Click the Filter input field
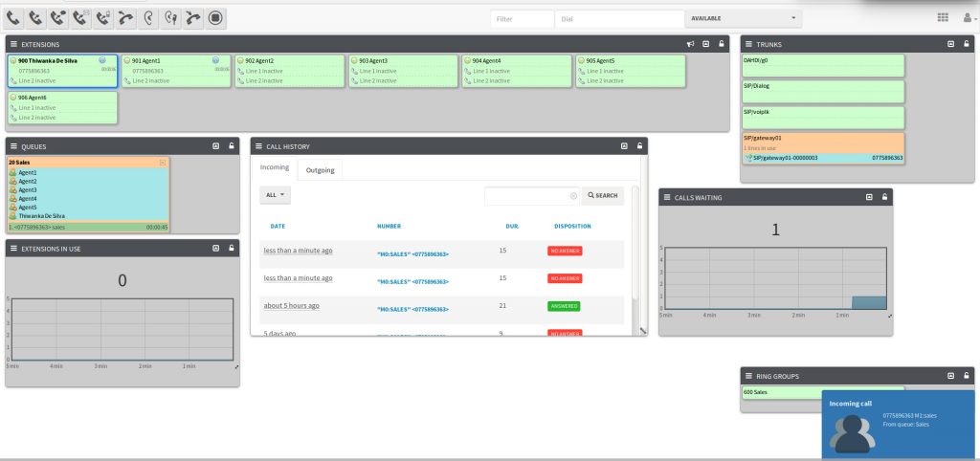Screen dimensions: 980x461 point(523,19)
